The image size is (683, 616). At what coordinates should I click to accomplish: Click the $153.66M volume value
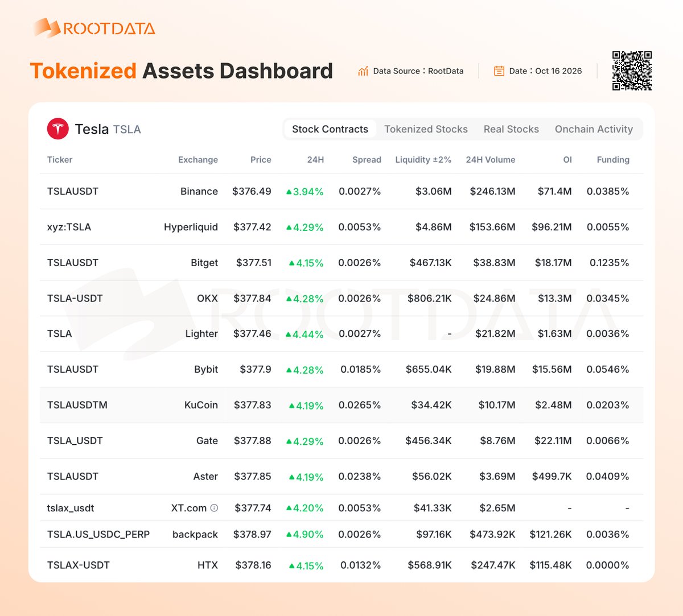492,227
